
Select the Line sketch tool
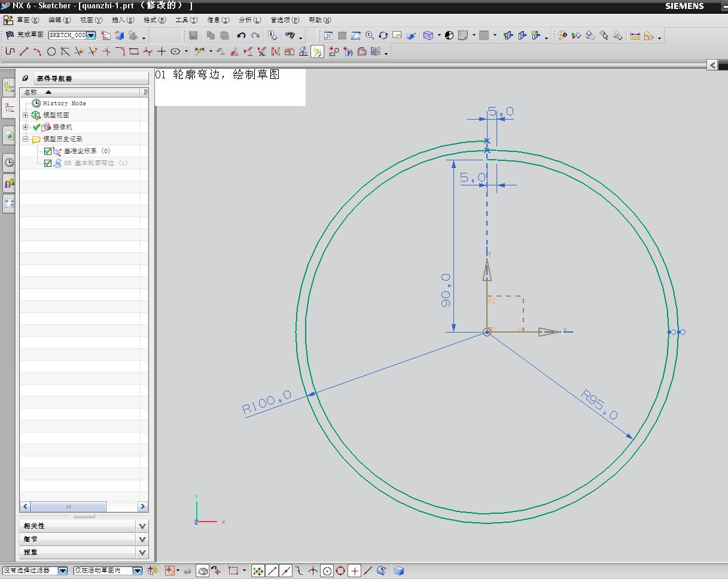click(24, 52)
